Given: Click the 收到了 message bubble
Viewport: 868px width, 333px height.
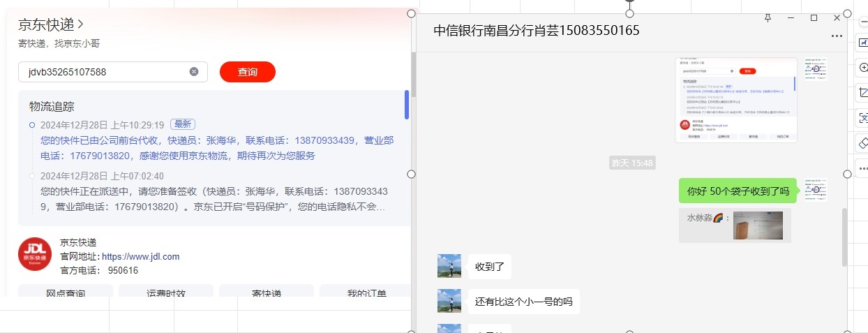Looking at the screenshot, I should 489,267.
